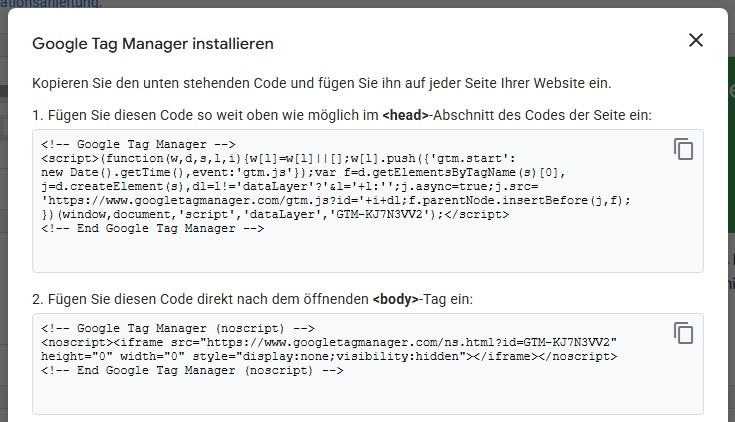
Task: Click the partially visible link above the dialog
Action: click(x=50, y=4)
